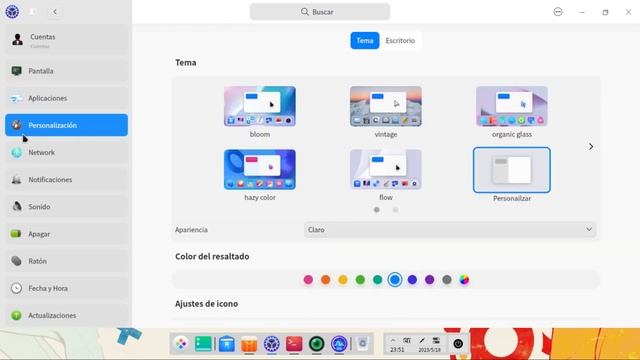
Task: Open the green camera dock icon
Action: point(316,344)
